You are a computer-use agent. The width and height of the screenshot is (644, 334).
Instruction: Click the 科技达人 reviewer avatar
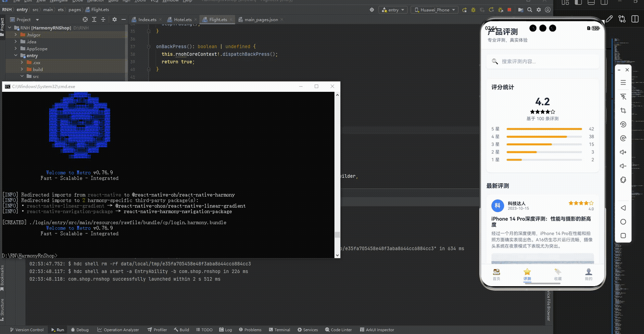coord(497,206)
